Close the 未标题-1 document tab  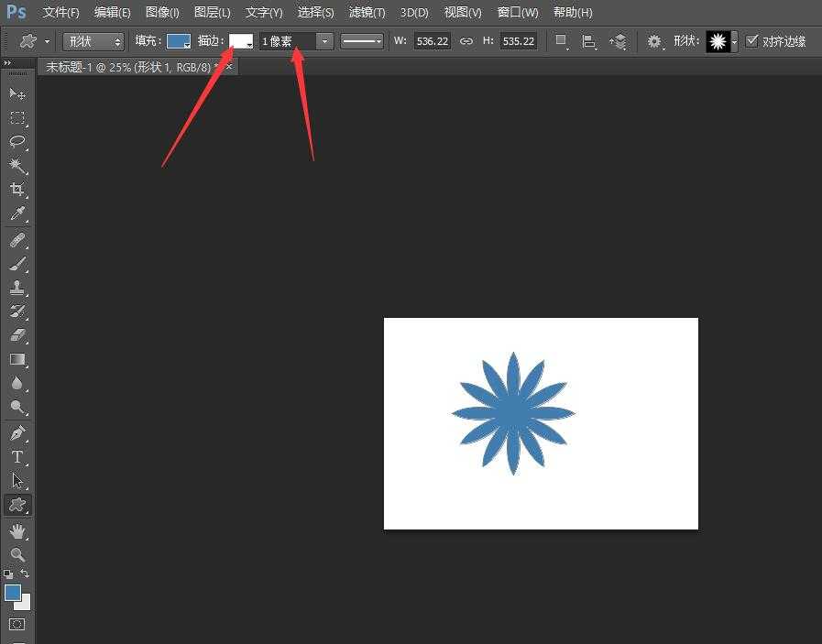tap(229, 66)
